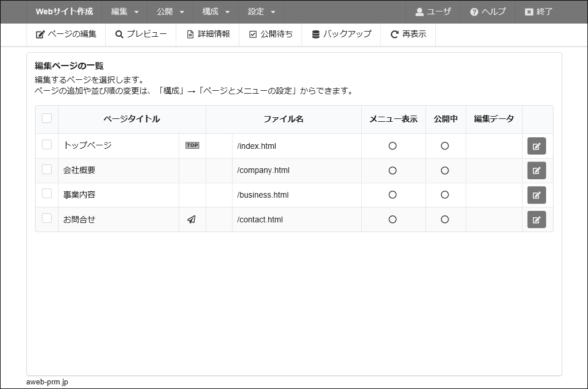
Task: Expand the 設定 dropdown menu
Action: (261, 11)
